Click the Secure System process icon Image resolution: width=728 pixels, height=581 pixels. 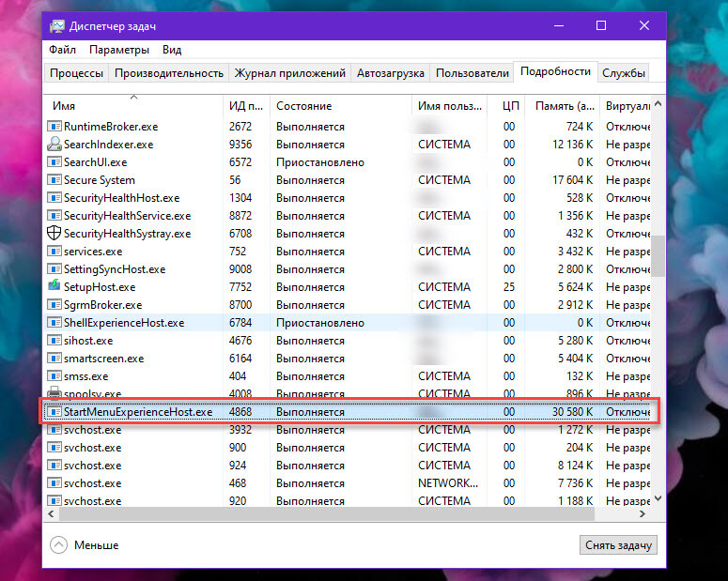click(x=54, y=179)
